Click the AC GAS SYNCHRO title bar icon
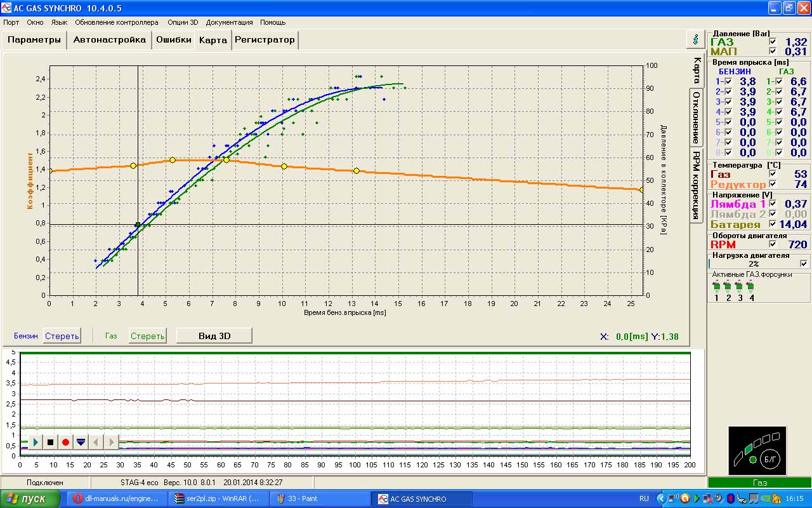This screenshot has height=508, width=812. pos(7,8)
